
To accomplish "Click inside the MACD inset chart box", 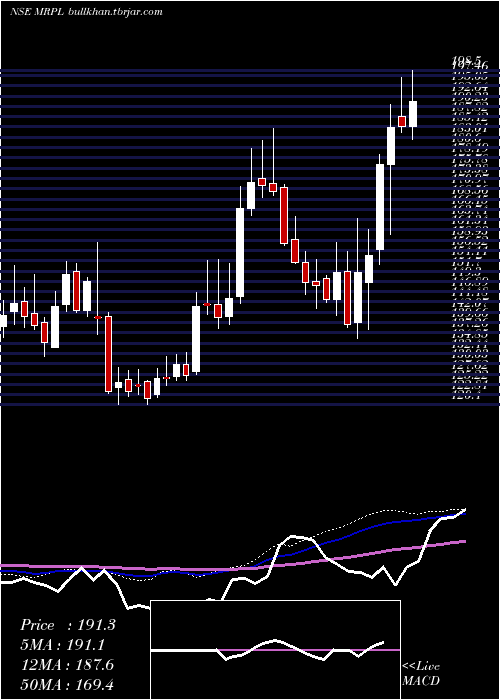I will 275,650.
